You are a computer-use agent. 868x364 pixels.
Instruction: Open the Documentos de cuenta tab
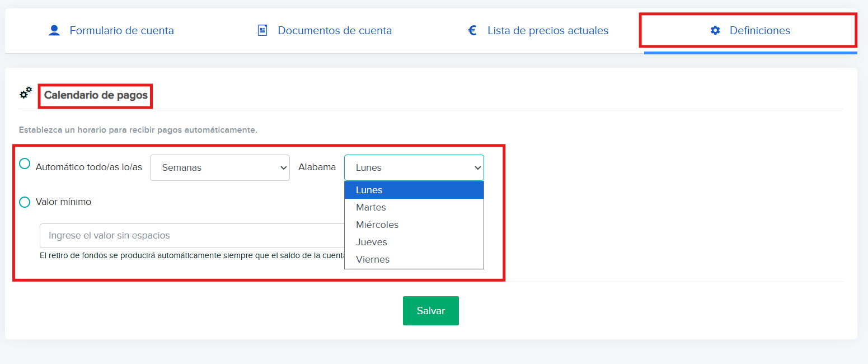335,30
